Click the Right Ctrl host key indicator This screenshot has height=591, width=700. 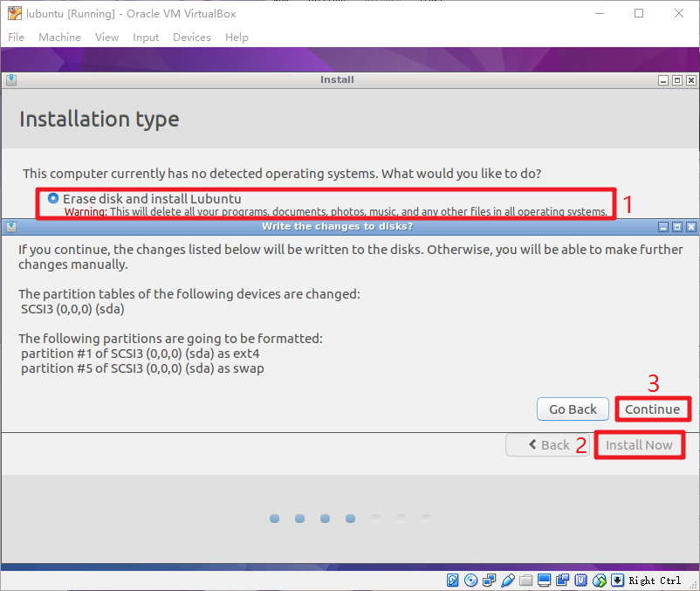point(654,581)
